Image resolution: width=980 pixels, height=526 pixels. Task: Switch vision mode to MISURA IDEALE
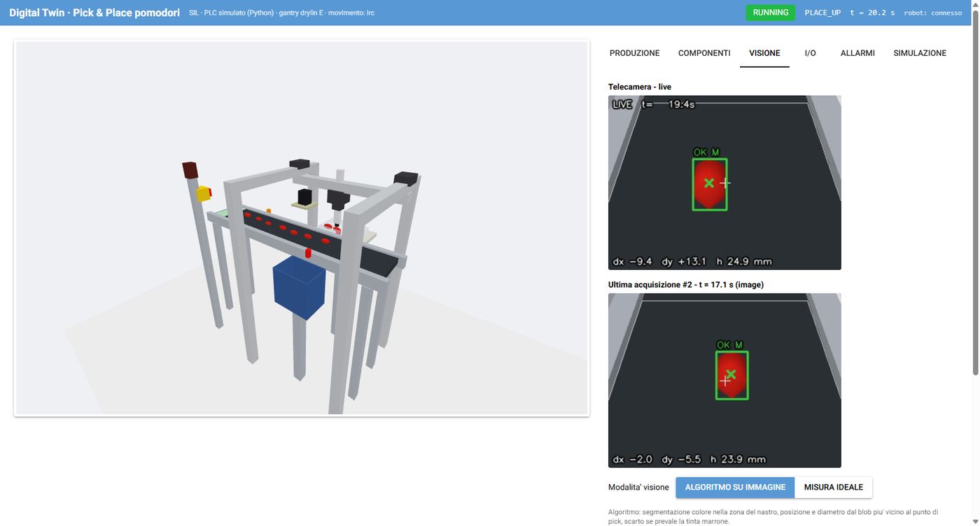[834, 488]
